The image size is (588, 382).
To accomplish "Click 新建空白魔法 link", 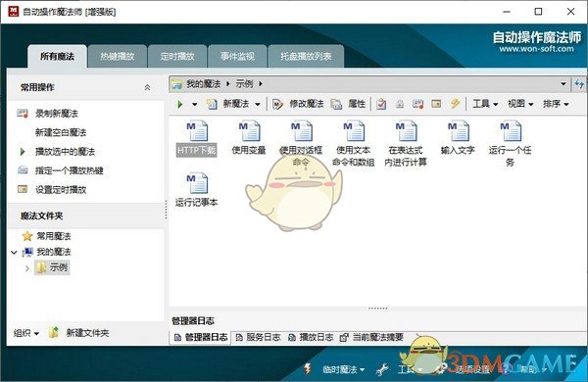I will pos(61,132).
